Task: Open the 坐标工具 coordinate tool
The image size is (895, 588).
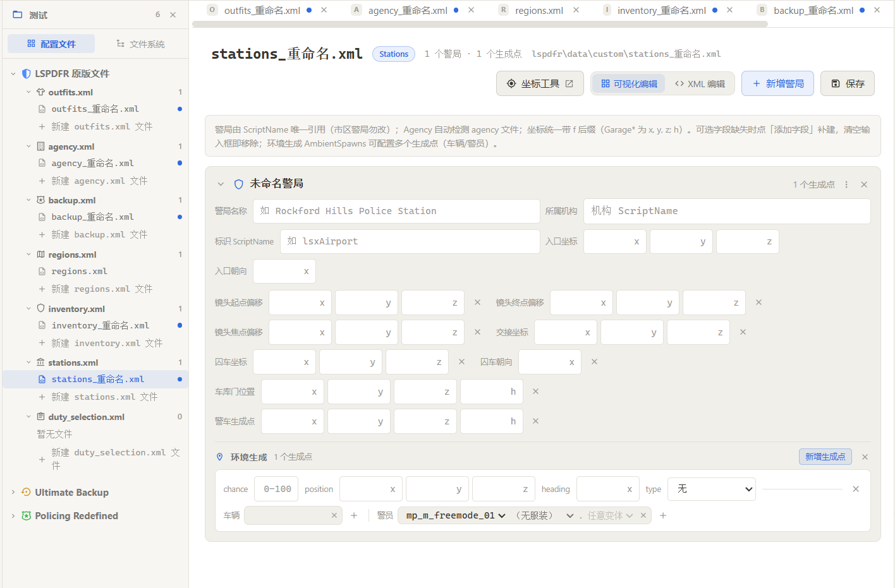Action: click(540, 83)
